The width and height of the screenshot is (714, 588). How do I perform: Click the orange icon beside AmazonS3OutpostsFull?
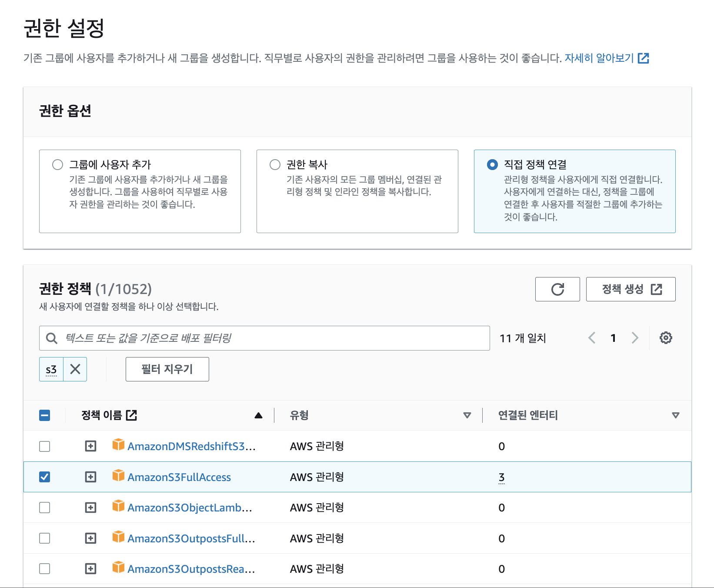tap(118, 537)
